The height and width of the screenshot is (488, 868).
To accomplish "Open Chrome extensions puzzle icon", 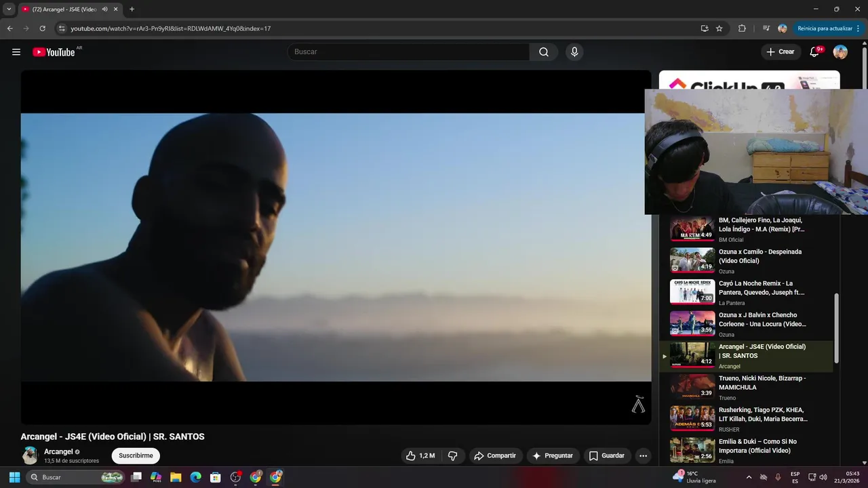I will (x=742, y=28).
